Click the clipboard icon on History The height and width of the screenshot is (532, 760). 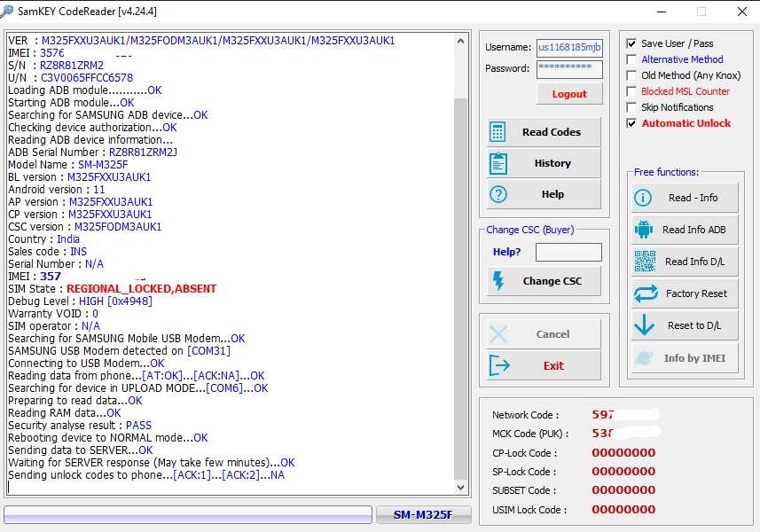[x=498, y=163]
